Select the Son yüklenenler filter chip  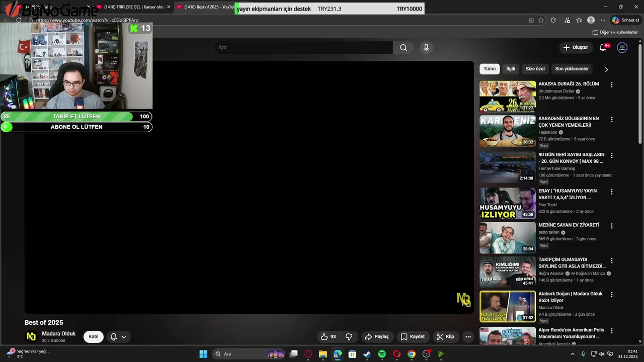coord(572,69)
